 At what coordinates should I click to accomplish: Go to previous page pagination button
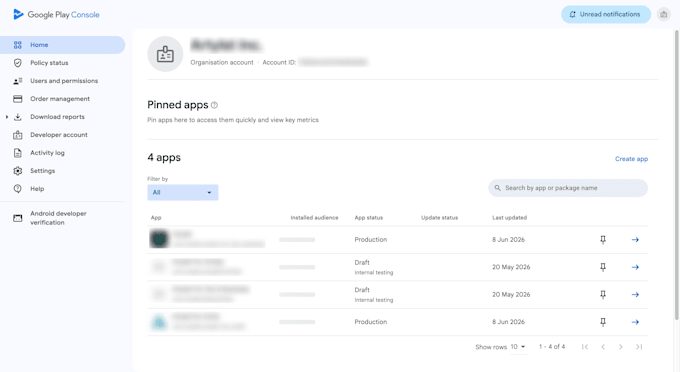603,347
